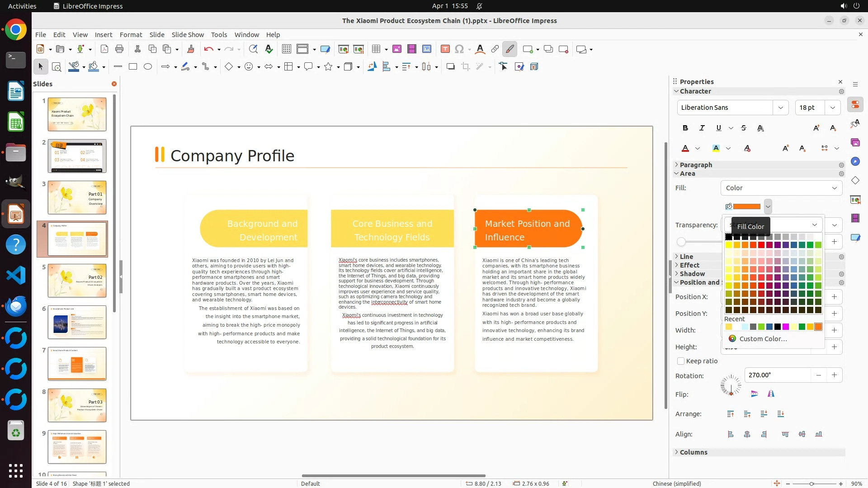Click the Insert Text Box icon

point(445,49)
